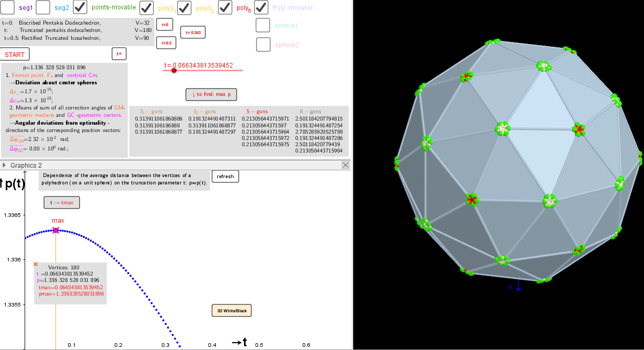The image size is (644, 350).
Task: Set parameter with t= 0.343 button
Action: click(193, 32)
